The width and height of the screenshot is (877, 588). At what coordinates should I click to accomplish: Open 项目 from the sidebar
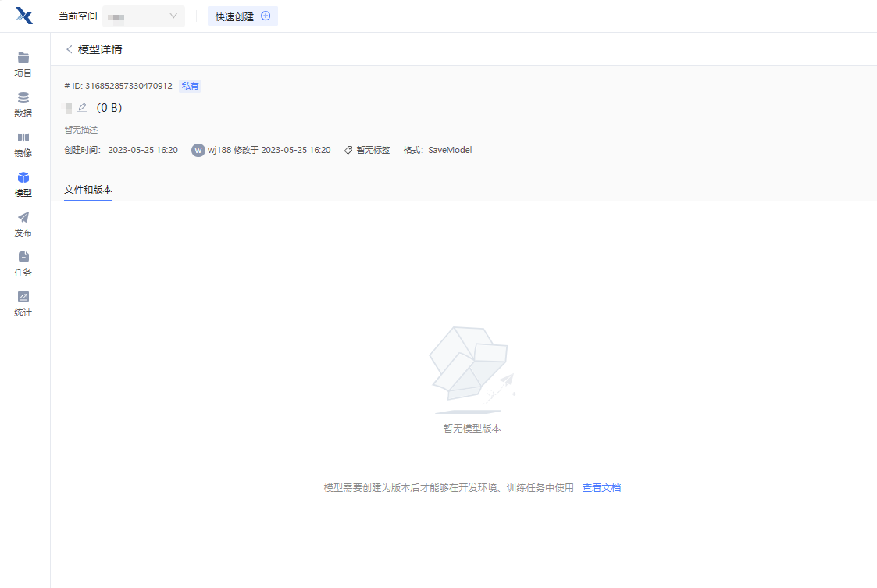point(23,65)
